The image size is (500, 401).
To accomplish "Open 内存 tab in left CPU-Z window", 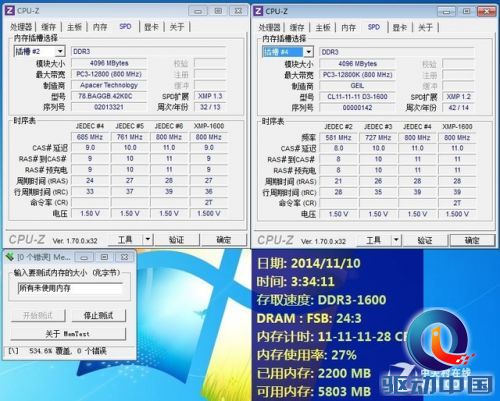I will click(100, 27).
